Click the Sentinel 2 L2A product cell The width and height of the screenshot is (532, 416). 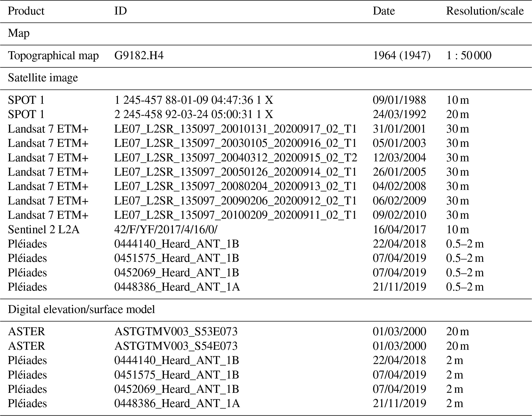point(43,230)
